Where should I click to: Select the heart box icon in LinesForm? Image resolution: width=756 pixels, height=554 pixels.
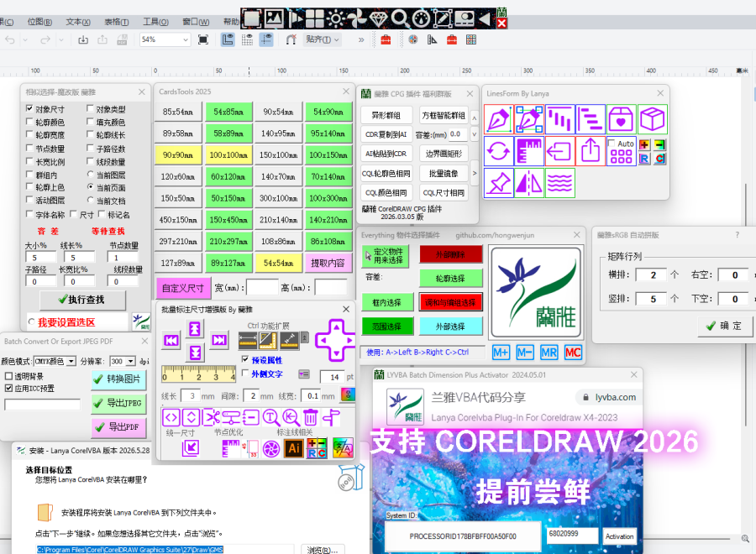pos(621,119)
